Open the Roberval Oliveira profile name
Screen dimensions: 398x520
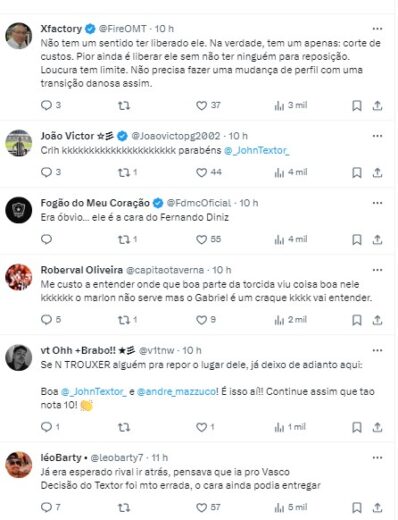pyautogui.click(x=82, y=270)
